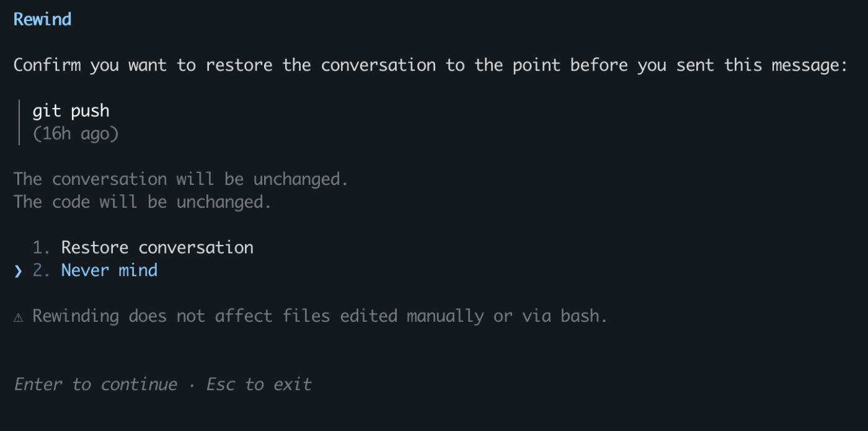
Task: Choose the highlighted Never mind option
Action: (109, 270)
